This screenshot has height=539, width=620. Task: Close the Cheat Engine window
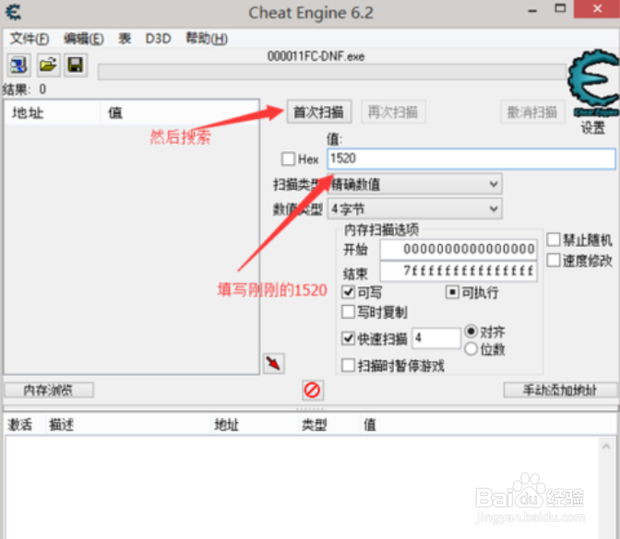597,9
